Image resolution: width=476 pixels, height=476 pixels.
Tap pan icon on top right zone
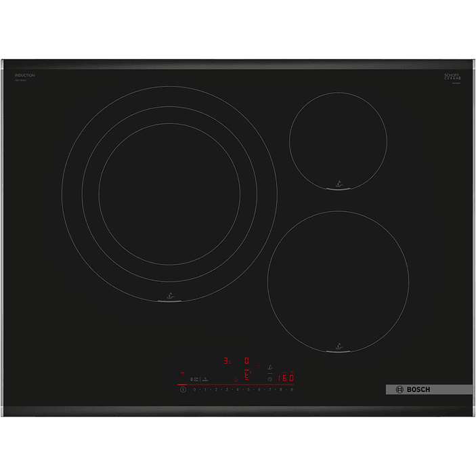338,183
